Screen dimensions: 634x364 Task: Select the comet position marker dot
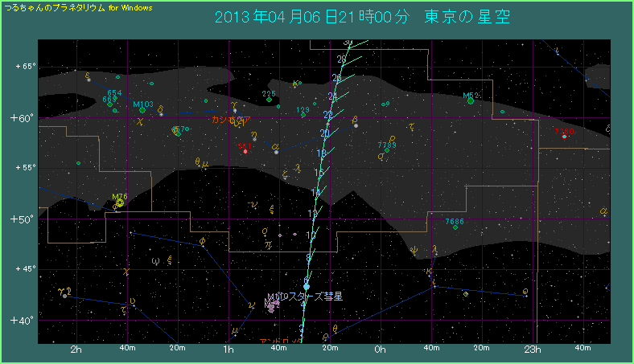click(307, 287)
